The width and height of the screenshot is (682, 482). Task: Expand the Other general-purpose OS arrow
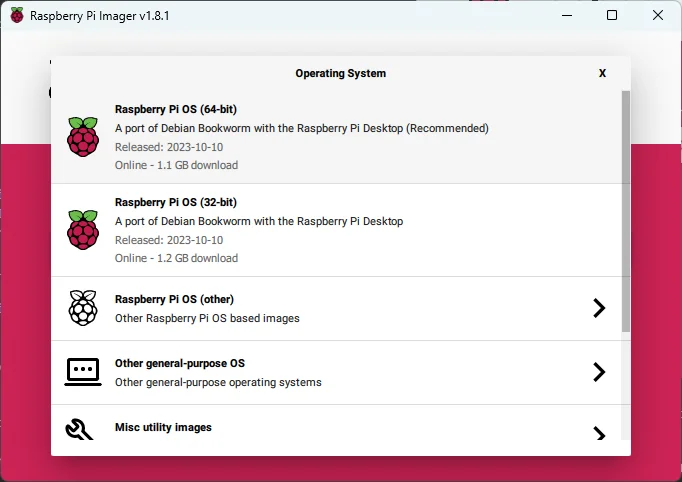click(599, 372)
